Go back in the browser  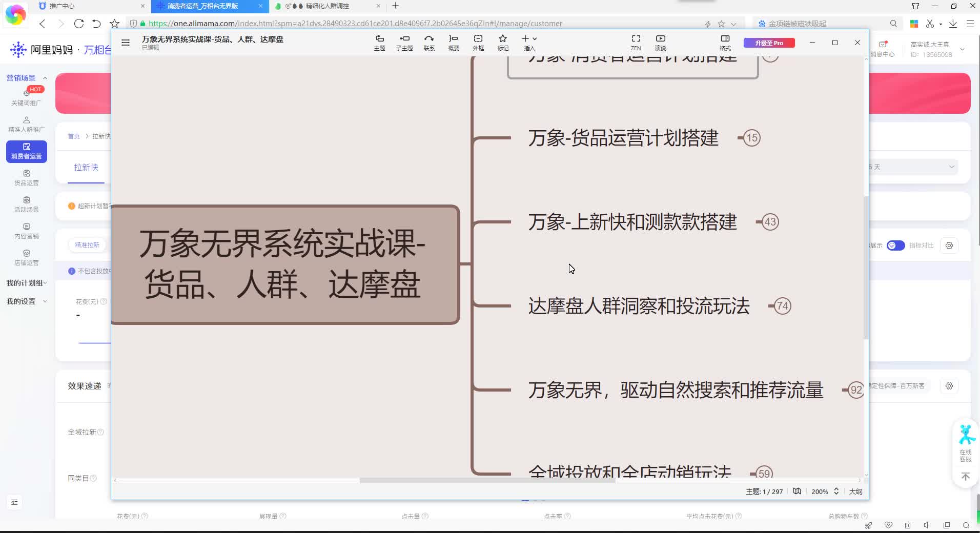(x=43, y=24)
